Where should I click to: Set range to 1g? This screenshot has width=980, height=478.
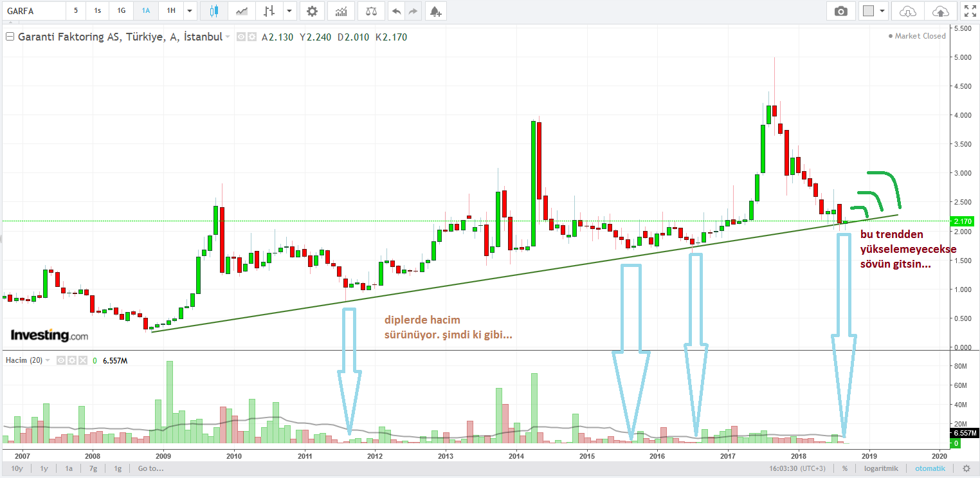click(118, 468)
